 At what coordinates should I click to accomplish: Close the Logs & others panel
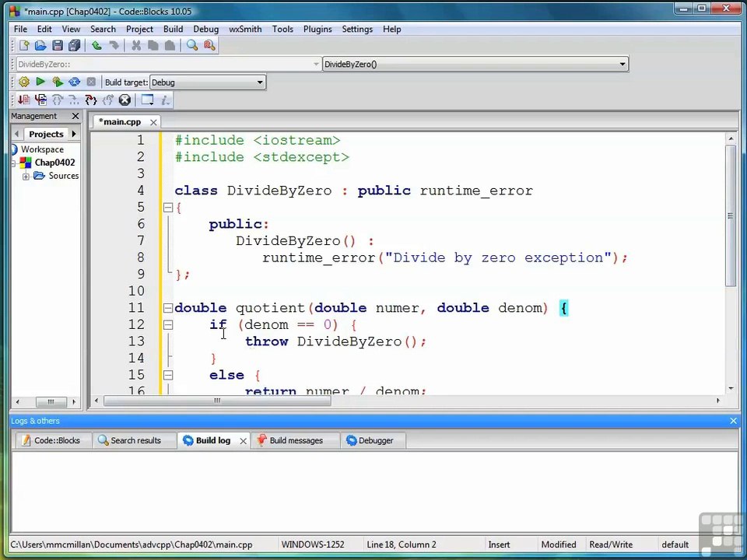[x=733, y=421]
